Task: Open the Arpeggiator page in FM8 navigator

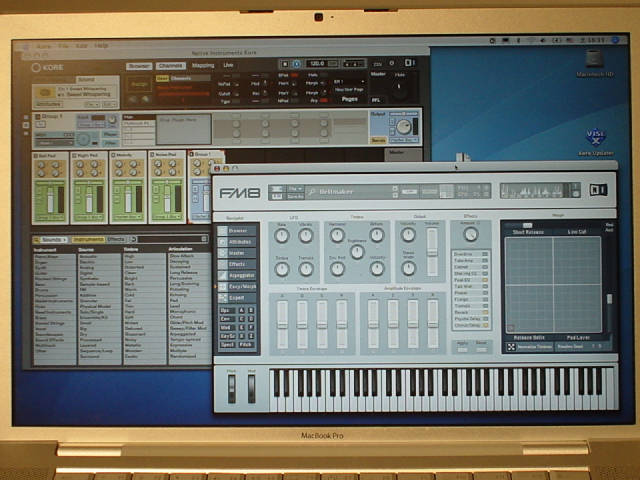Action: [x=238, y=276]
